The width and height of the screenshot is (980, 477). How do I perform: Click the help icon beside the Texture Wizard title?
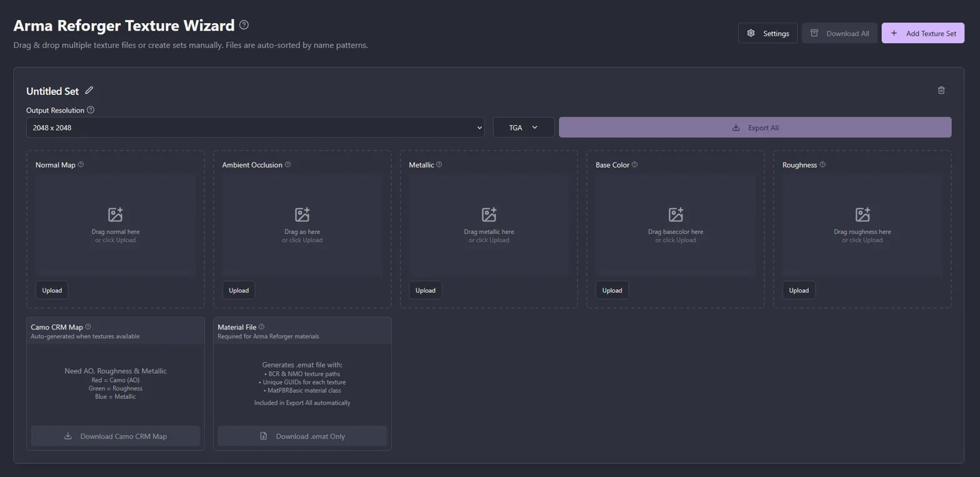tap(244, 25)
